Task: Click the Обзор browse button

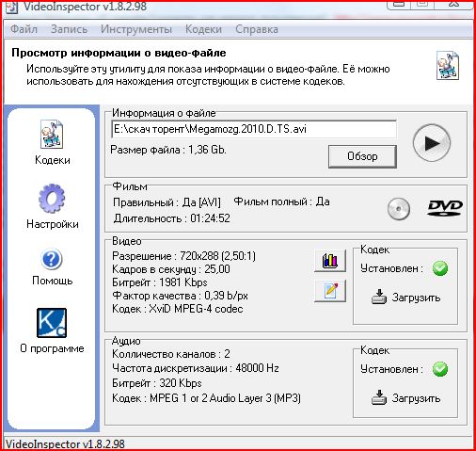Action: 362,156
